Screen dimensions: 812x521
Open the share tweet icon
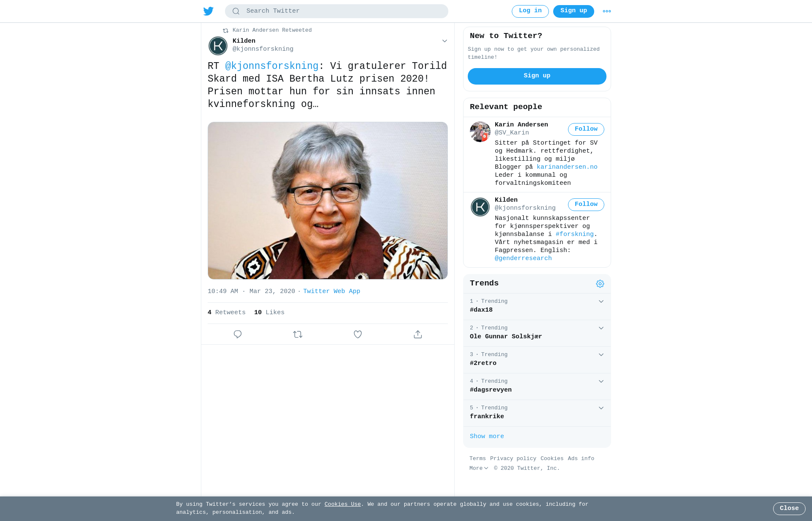click(x=418, y=334)
